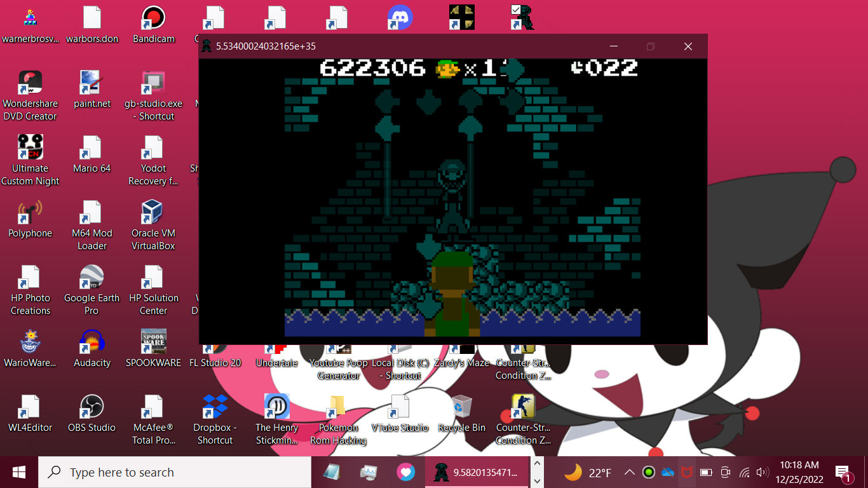The width and height of the screenshot is (868, 488).
Task: Switch to the game's taskbar button
Action: (x=477, y=472)
